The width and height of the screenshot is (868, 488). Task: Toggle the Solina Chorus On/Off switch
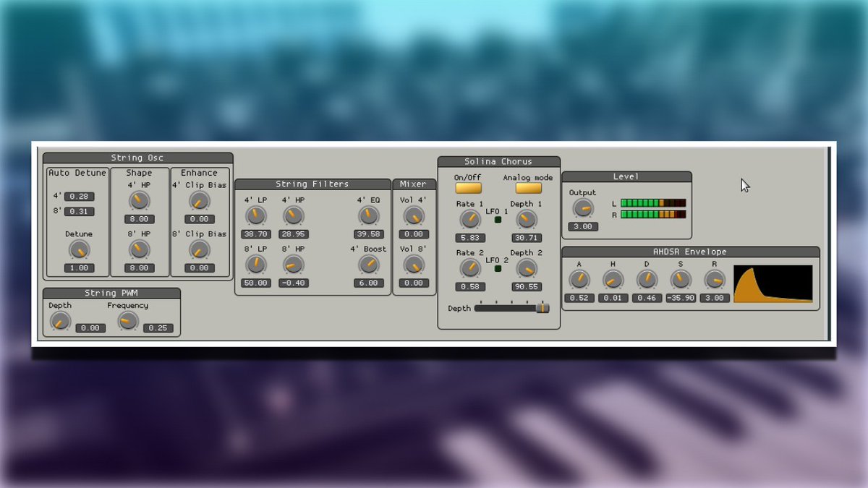(x=467, y=188)
